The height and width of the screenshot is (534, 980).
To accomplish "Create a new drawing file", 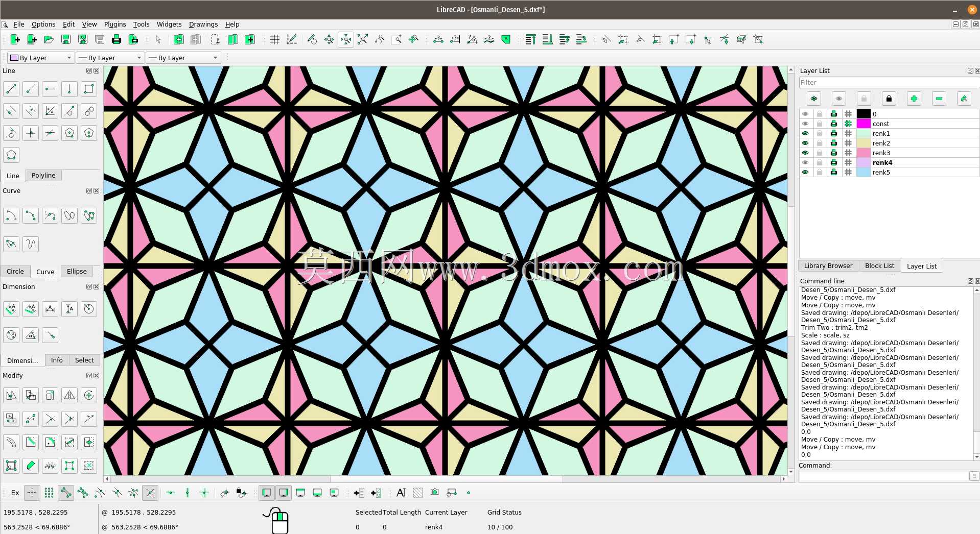I will click(x=15, y=39).
